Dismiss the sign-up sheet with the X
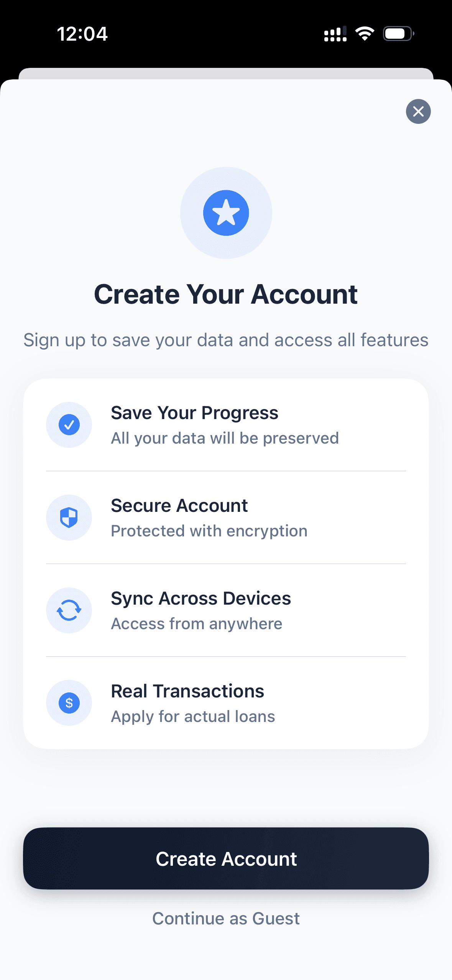Image resolution: width=452 pixels, height=980 pixels. (x=418, y=112)
